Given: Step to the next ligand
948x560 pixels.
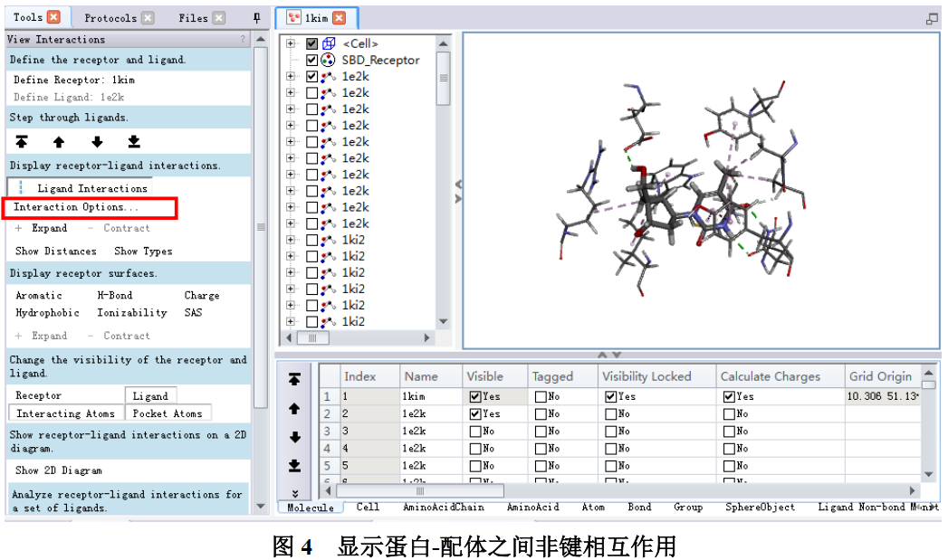Looking at the screenshot, I should [x=97, y=141].
